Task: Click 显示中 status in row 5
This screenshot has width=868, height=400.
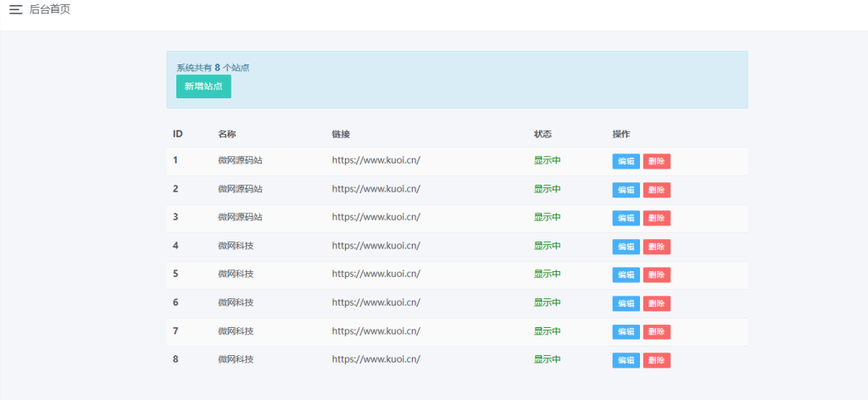Action: point(547,274)
